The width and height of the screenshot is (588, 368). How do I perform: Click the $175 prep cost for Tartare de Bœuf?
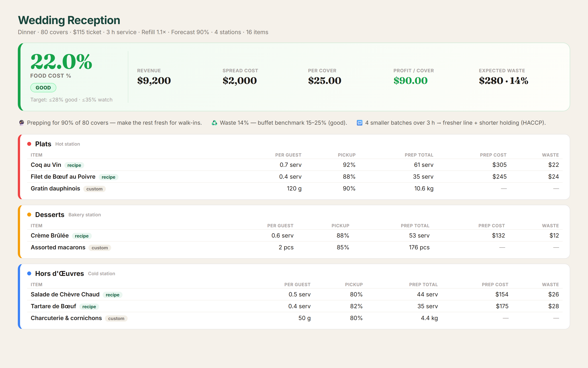pos(502,306)
